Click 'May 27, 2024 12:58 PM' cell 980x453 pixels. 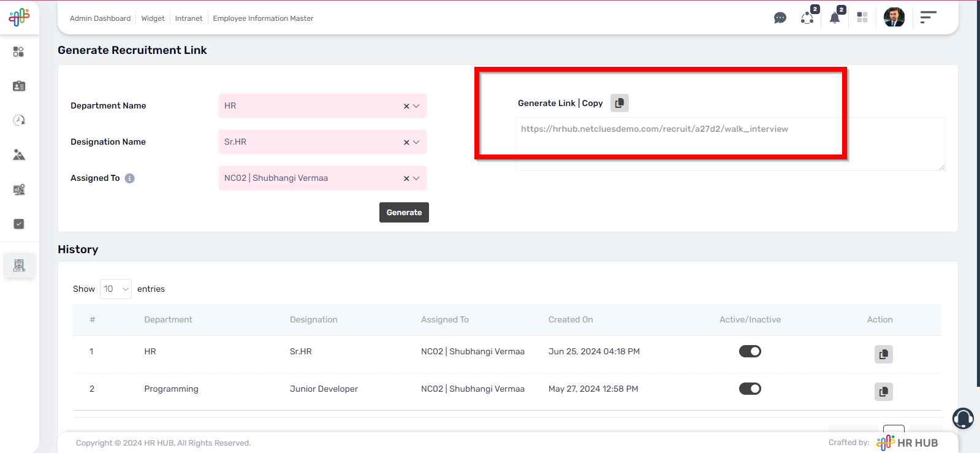[x=593, y=389]
